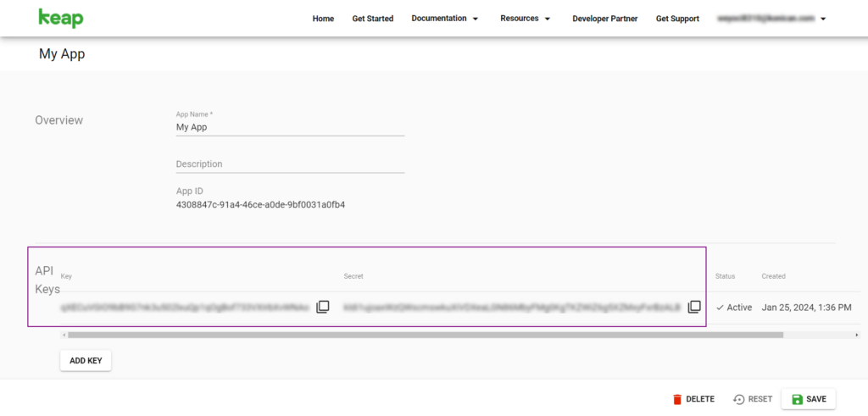Click the green floppy disk SAVE icon
Screen dimensions: 868x416
(797, 399)
